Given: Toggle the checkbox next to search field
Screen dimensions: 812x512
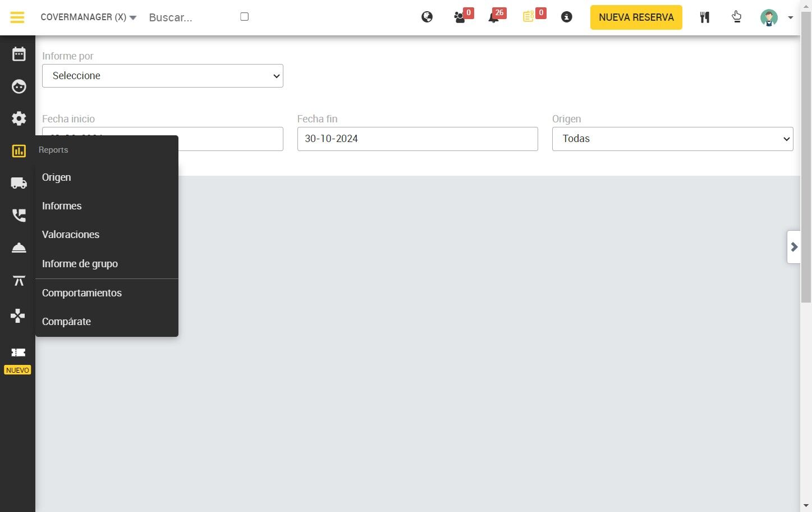Looking at the screenshot, I should [244, 17].
